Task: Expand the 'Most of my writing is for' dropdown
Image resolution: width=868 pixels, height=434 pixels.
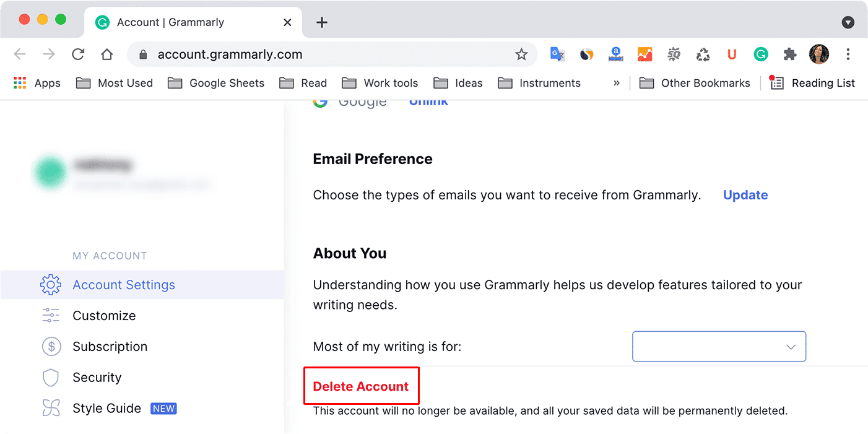Action: pos(719,346)
